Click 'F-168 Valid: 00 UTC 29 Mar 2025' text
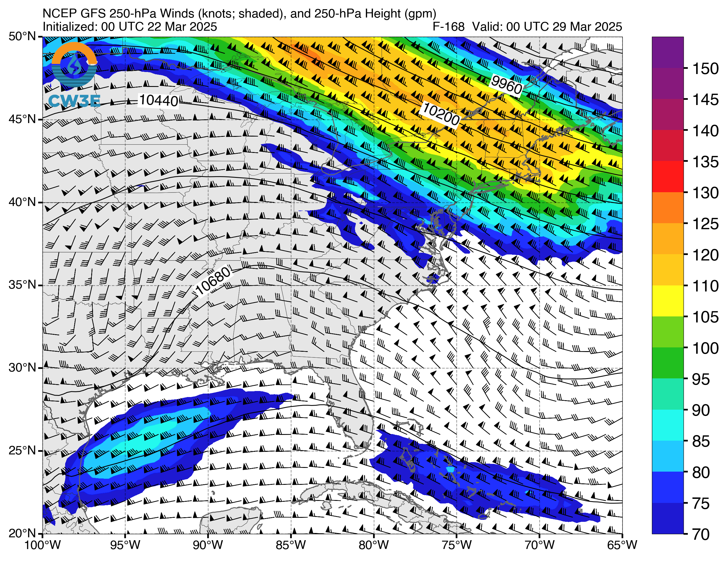728x566 pixels. click(527, 27)
